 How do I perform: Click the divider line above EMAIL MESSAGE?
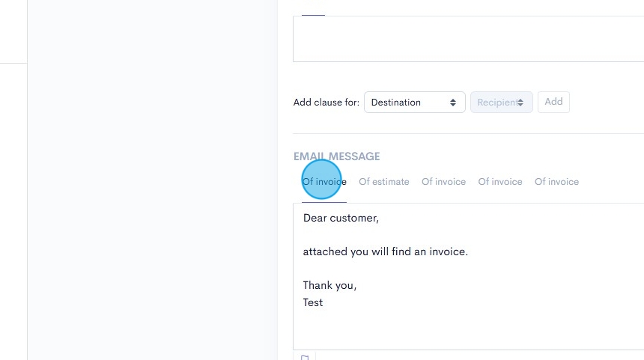(x=464, y=133)
